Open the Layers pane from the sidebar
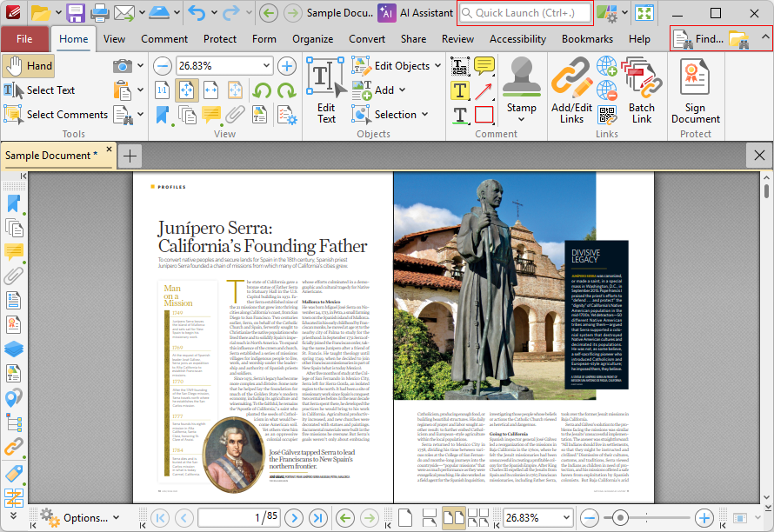This screenshot has height=532, width=774. (x=14, y=349)
